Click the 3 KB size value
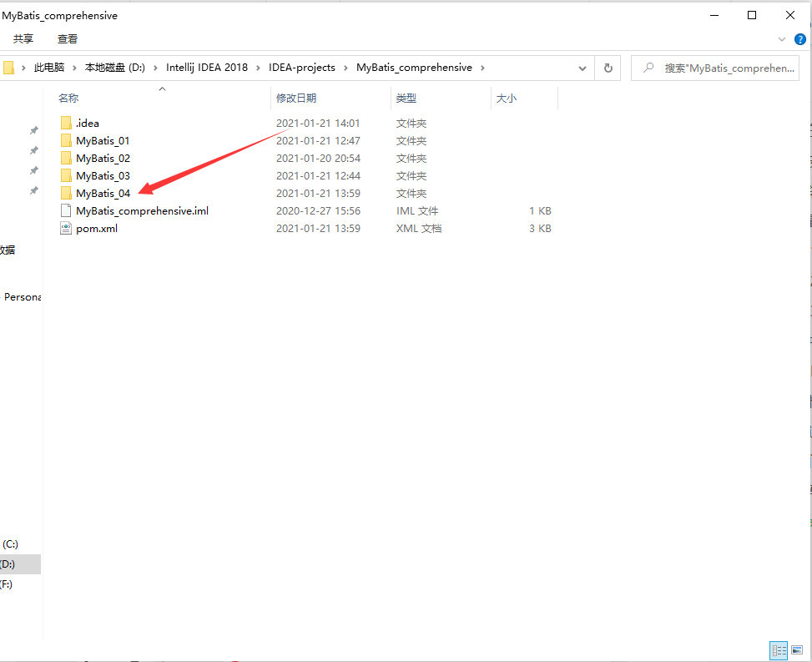Viewport: 812px width, 662px height. click(540, 229)
